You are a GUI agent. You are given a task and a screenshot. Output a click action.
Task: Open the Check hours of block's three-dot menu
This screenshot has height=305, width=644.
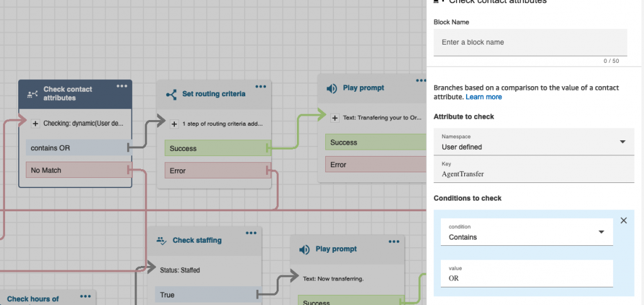[x=86, y=296]
